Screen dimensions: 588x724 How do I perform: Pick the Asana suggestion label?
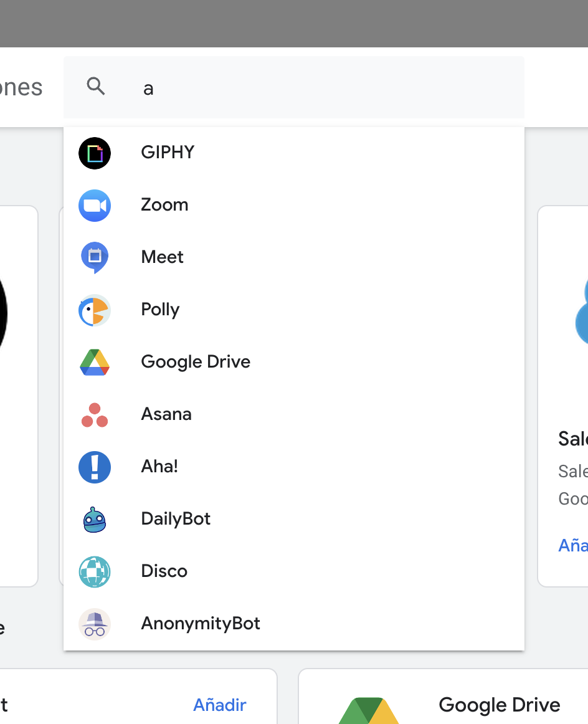coord(166,414)
